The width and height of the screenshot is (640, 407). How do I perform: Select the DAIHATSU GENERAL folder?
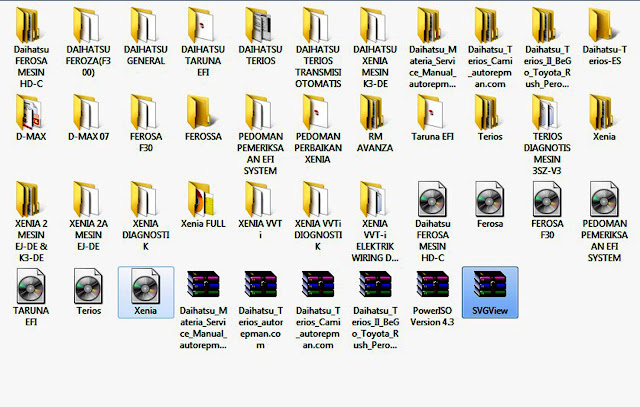(x=146, y=37)
